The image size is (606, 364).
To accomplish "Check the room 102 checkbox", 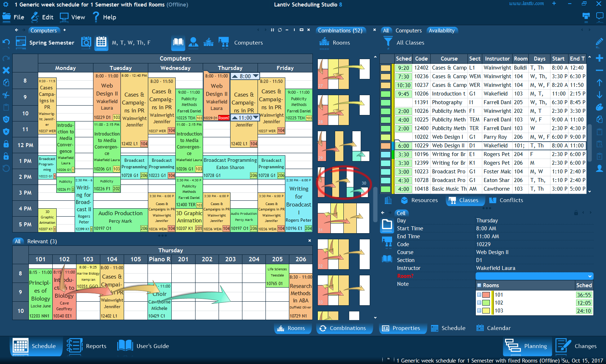I will (479, 303).
